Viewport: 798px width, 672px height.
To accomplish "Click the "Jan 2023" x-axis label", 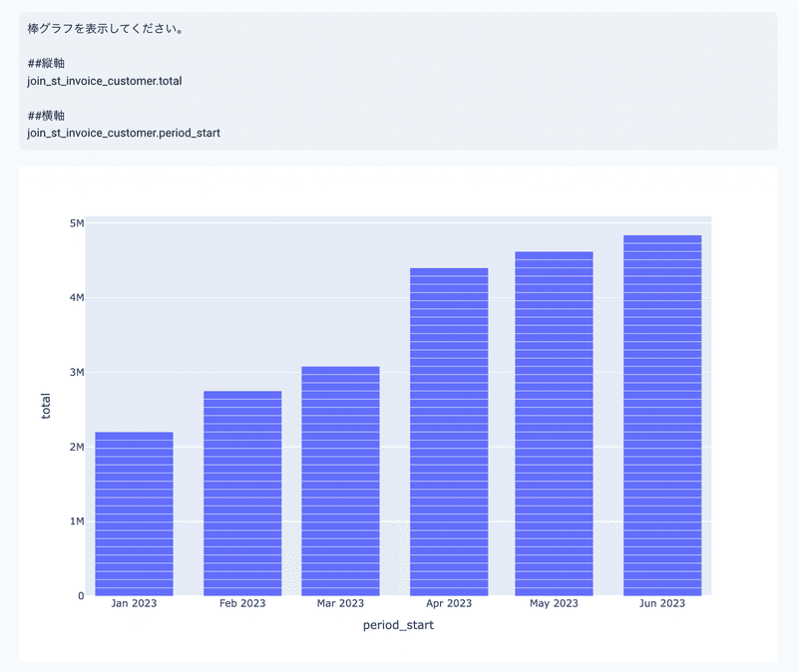I will (x=134, y=603).
